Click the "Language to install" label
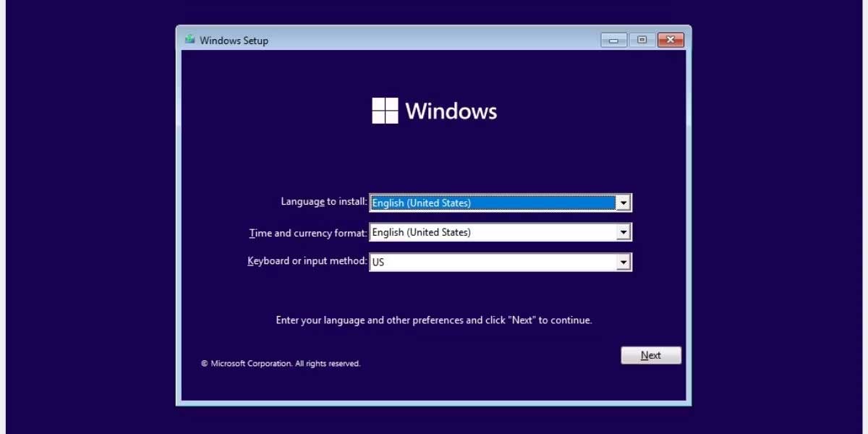The image size is (868, 434). click(x=325, y=202)
